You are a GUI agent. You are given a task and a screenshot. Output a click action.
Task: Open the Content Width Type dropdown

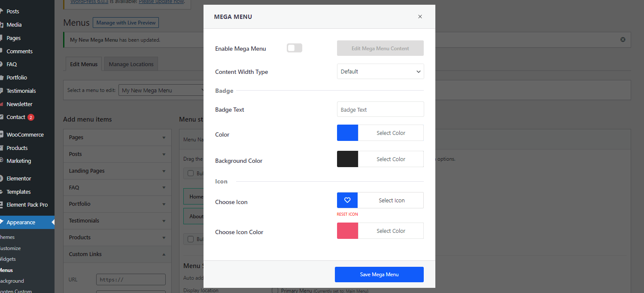coord(380,71)
